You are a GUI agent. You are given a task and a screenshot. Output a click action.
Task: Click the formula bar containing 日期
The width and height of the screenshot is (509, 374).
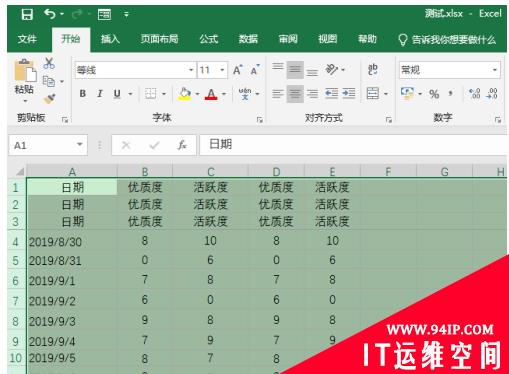353,145
